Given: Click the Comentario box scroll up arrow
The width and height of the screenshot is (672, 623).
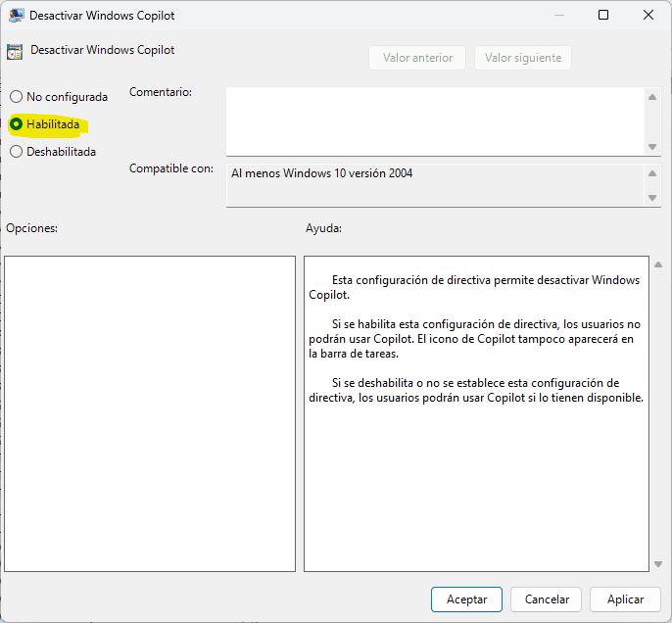Looking at the screenshot, I should 652,97.
